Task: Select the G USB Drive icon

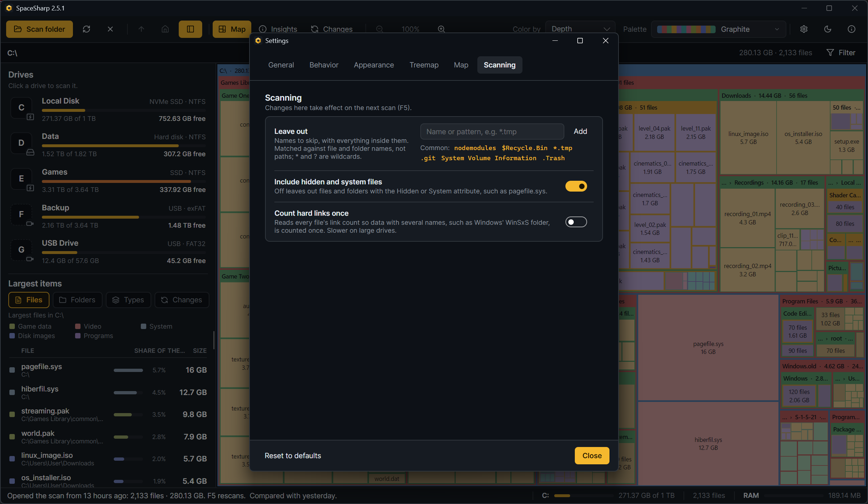Action: tap(22, 250)
